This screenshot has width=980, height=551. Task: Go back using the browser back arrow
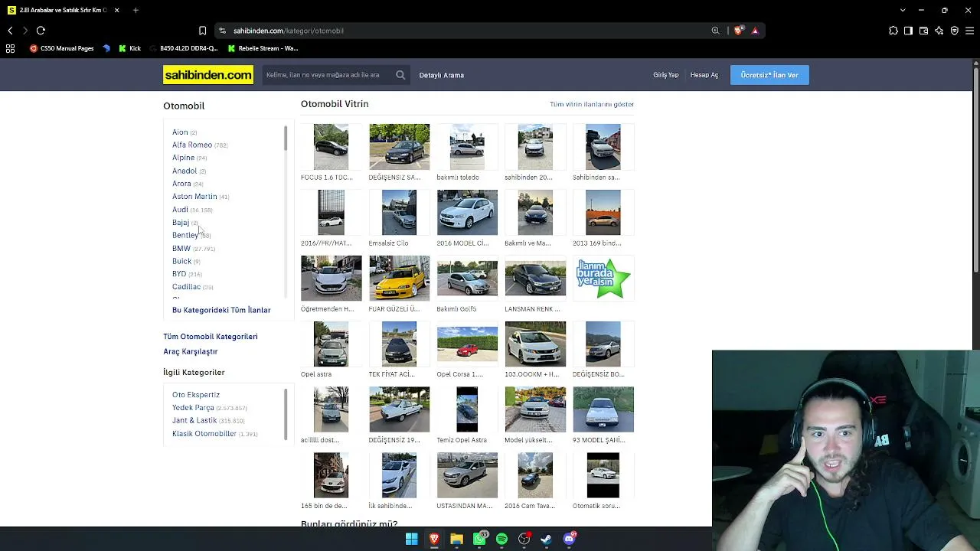10,31
